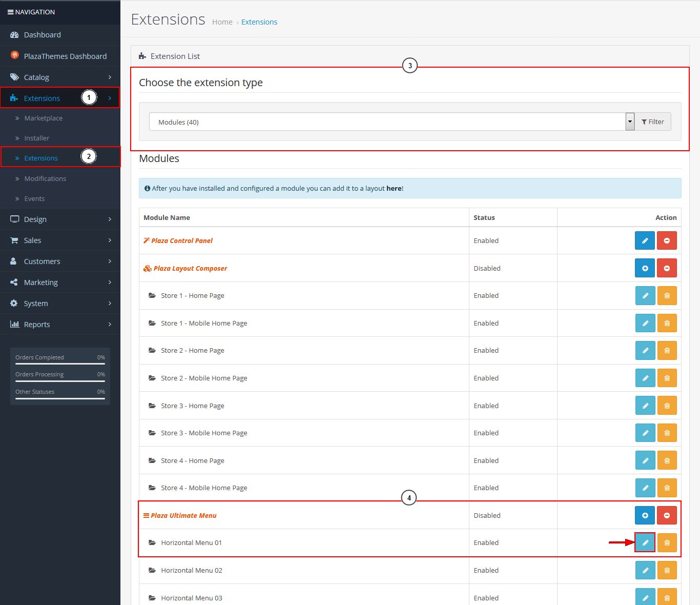Install the Plaza Ultimate Menu module
Screen dimensions: 700x605
(x=645, y=515)
